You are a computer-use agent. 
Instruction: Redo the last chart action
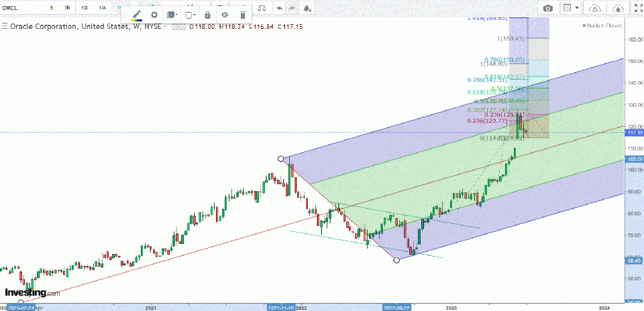tap(291, 8)
